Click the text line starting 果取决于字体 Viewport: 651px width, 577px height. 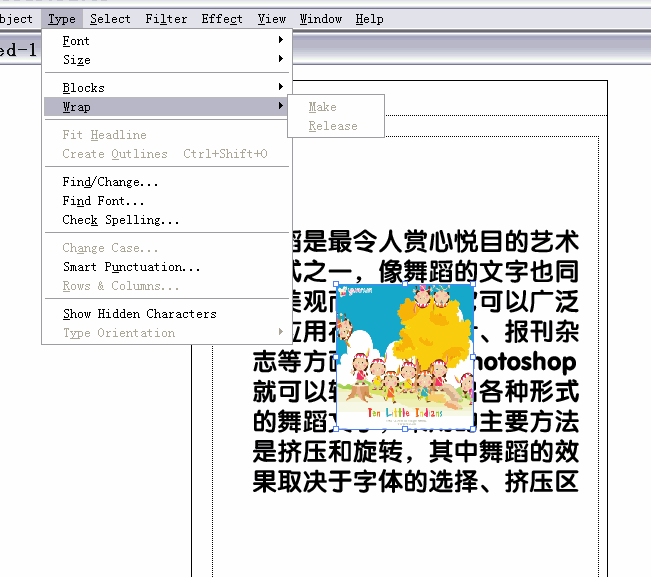(x=416, y=482)
